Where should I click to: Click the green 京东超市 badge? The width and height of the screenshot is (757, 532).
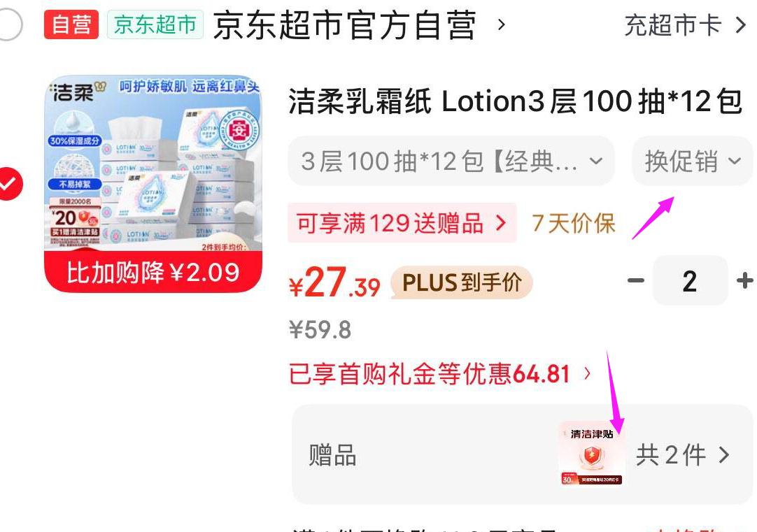[155, 24]
